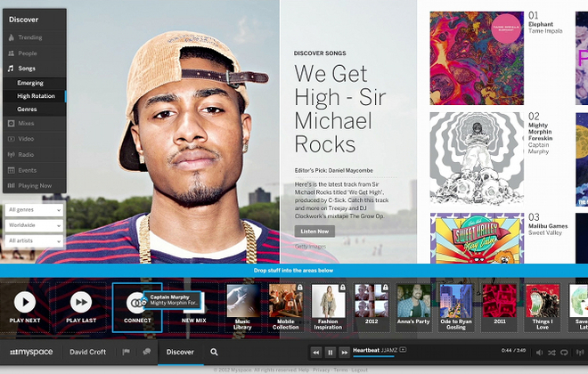
Task: Select Songs in the Discover sidebar
Action: (35, 69)
